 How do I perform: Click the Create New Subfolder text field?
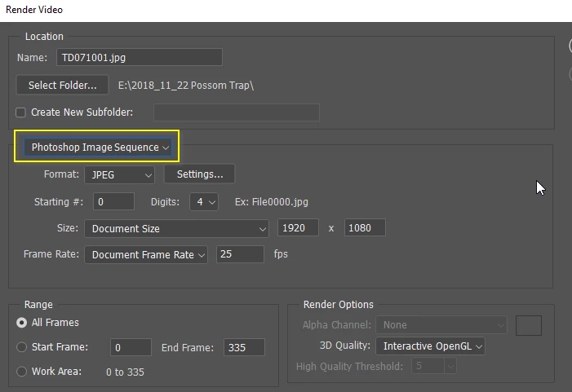(x=237, y=112)
